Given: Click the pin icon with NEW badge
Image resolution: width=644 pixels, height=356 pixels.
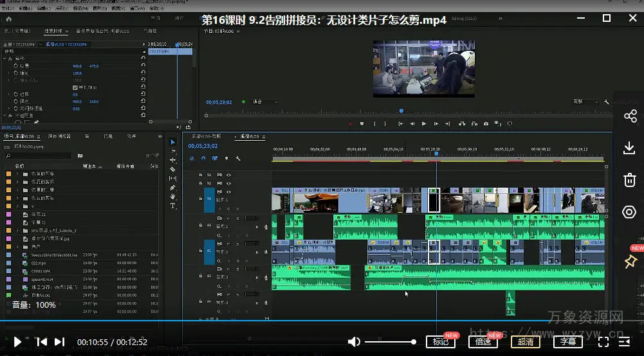Looking at the screenshot, I should [x=630, y=262].
